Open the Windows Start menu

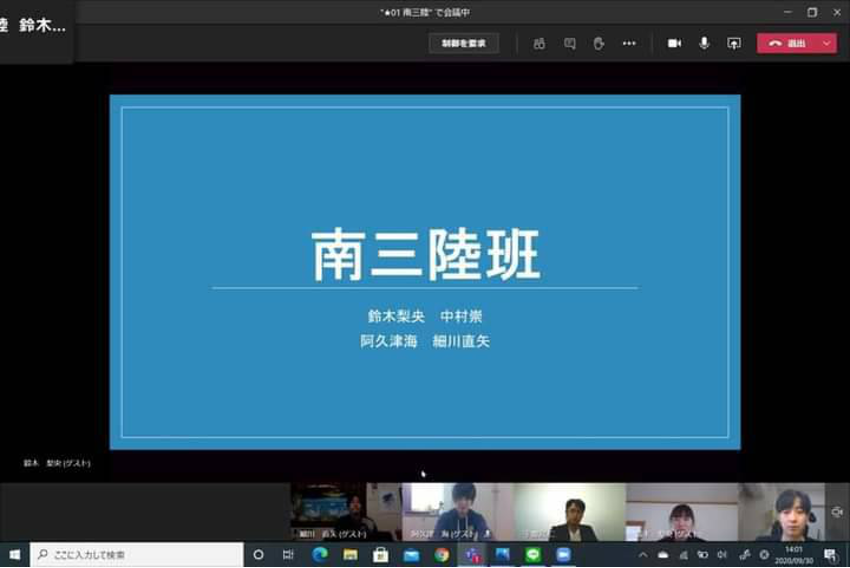pos(15,554)
